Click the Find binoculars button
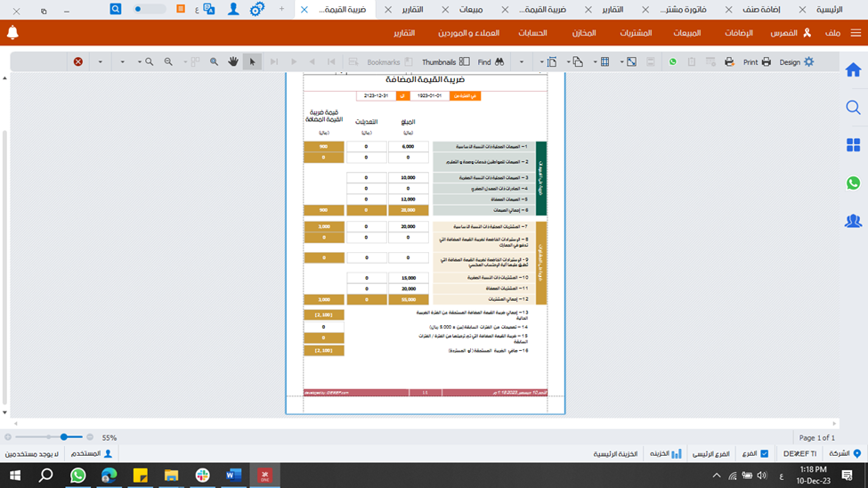 pyautogui.click(x=491, y=62)
